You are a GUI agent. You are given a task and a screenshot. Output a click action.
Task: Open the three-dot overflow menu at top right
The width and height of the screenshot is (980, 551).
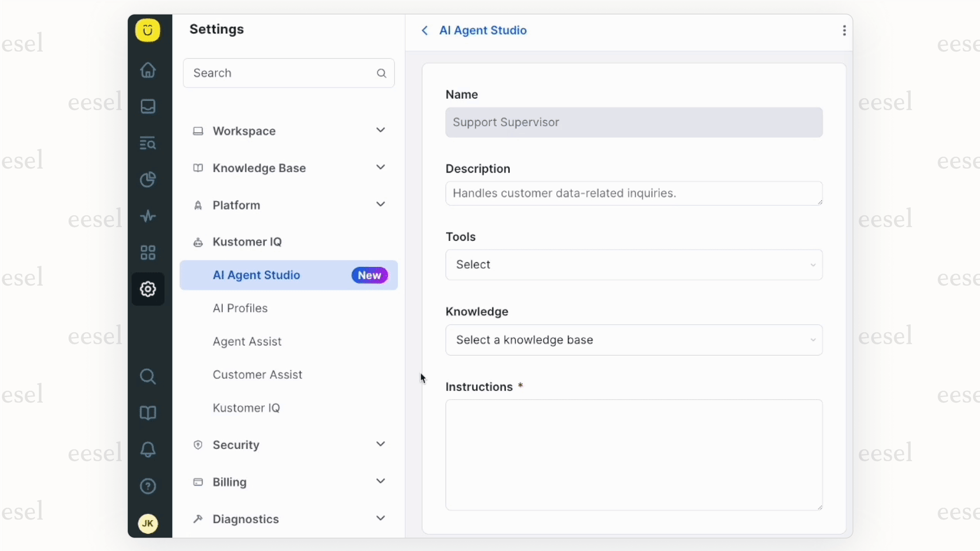pyautogui.click(x=843, y=30)
